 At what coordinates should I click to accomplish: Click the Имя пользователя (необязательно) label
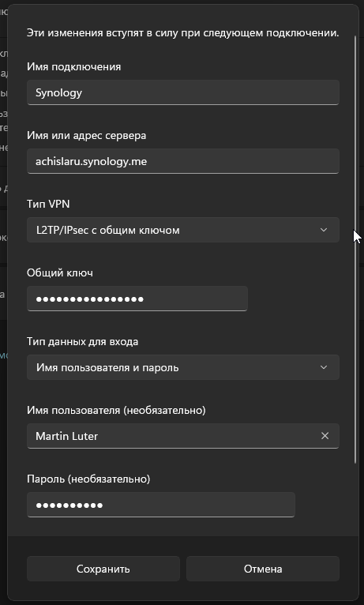(x=116, y=410)
